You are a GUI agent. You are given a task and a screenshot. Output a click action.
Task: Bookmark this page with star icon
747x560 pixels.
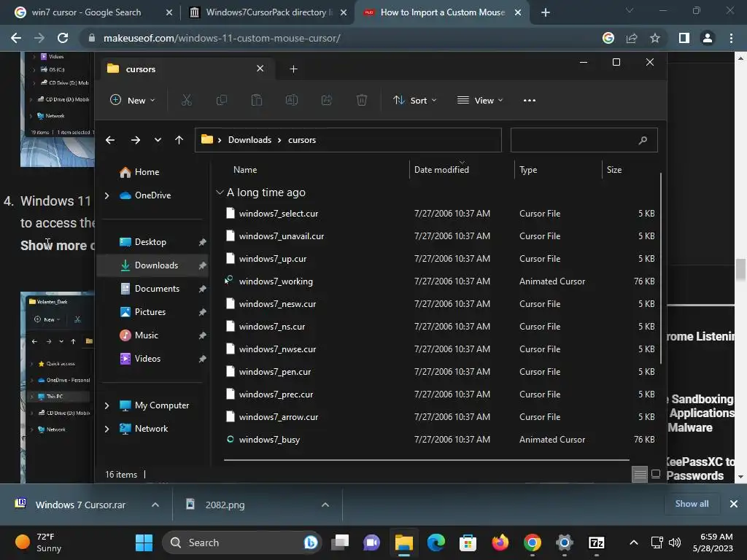[x=655, y=38]
